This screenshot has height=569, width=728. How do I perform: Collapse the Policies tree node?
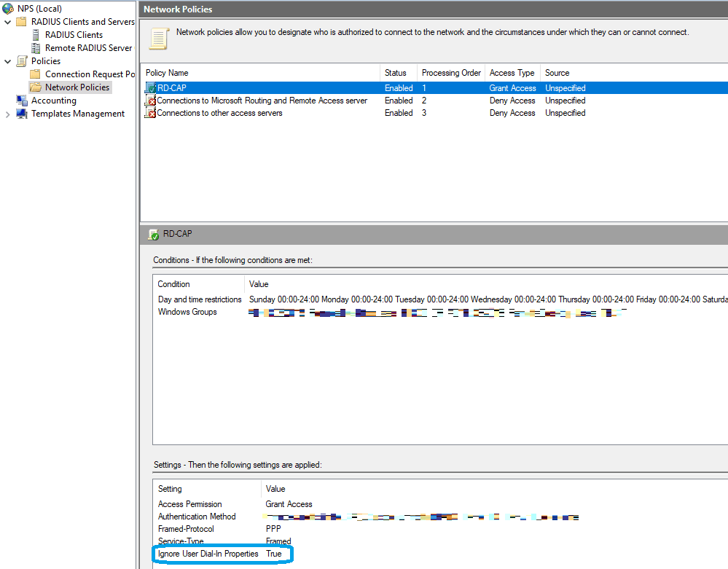(8, 61)
